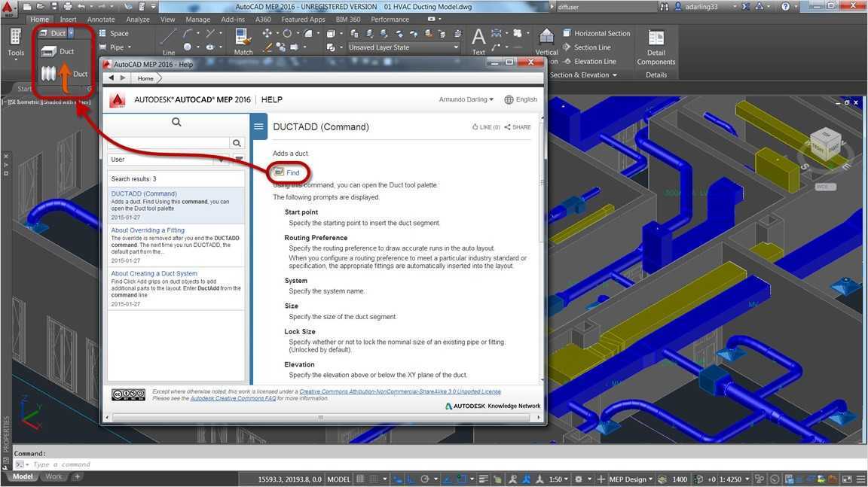Click the Help search text field
The image size is (868, 487).
(x=169, y=143)
